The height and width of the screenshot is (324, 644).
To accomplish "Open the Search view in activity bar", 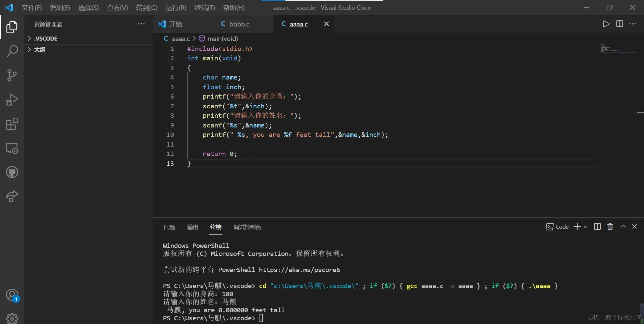I will click(x=12, y=51).
